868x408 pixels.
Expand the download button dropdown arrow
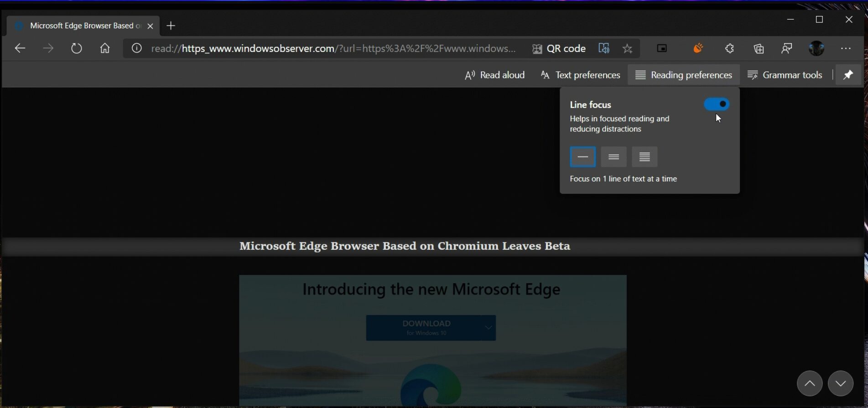point(489,328)
